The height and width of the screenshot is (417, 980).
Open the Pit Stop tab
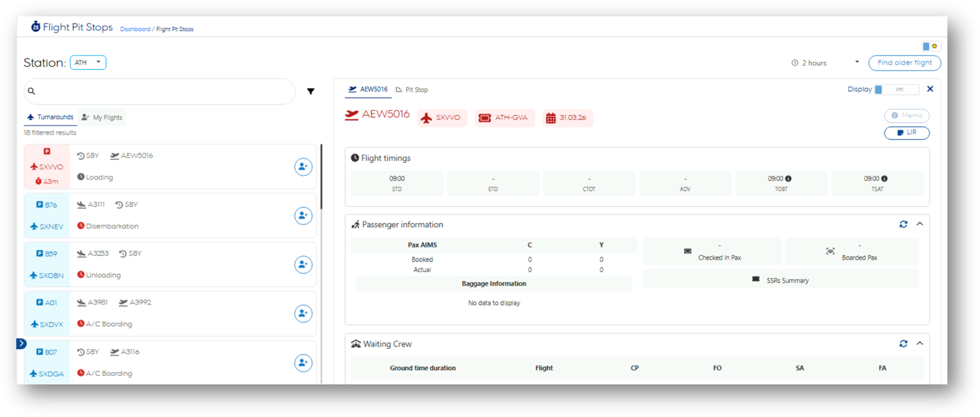click(x=412, y=90)
